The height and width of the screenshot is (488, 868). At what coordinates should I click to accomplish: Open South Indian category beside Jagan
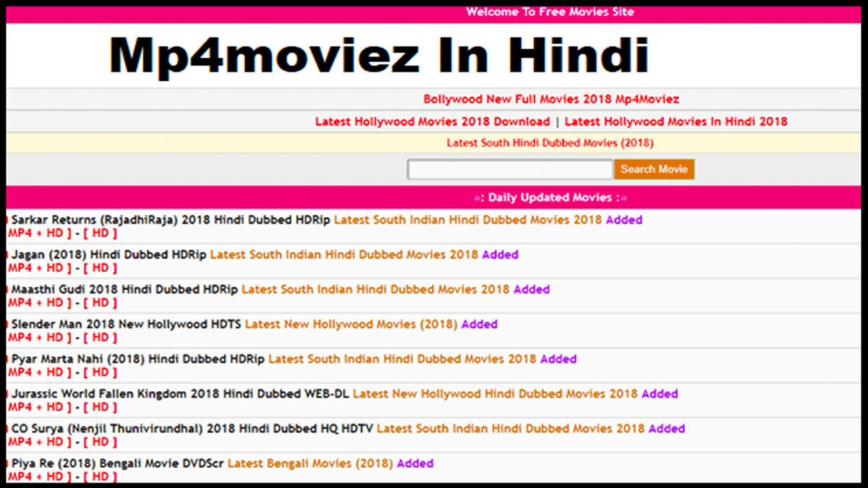coord(344,254)
